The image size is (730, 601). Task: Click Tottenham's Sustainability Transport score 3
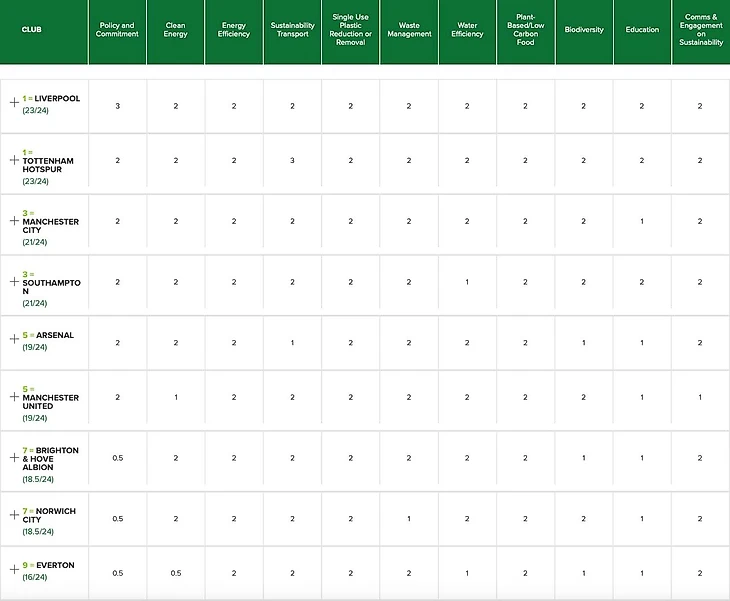(292, 160)
